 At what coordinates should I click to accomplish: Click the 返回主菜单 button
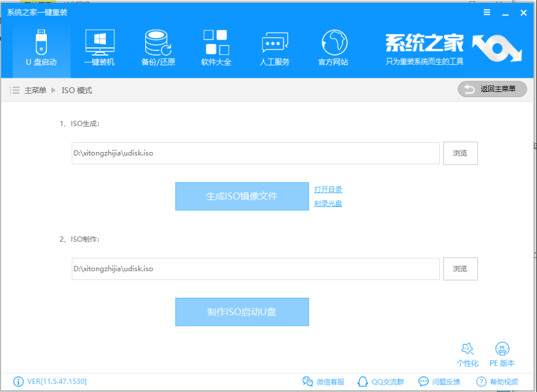click(492, 90)
